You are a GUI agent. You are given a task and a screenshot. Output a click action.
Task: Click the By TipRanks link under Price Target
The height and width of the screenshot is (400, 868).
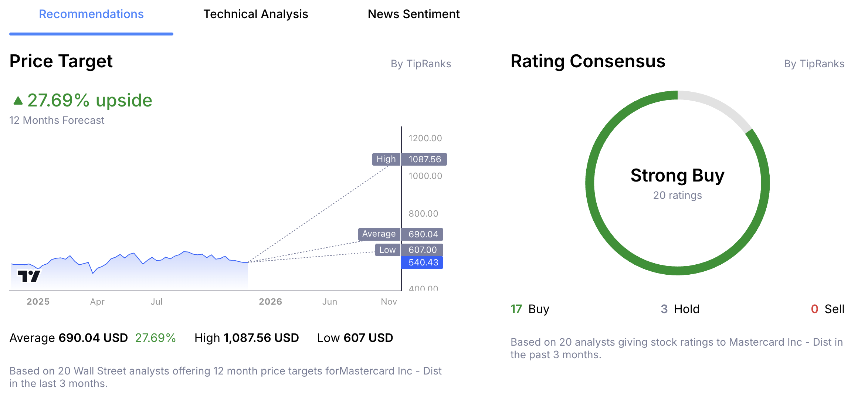[421, 64]
